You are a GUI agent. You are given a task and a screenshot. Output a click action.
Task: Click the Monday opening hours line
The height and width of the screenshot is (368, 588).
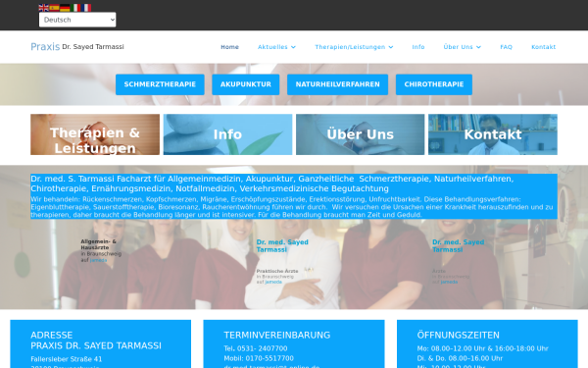point(482,348)
